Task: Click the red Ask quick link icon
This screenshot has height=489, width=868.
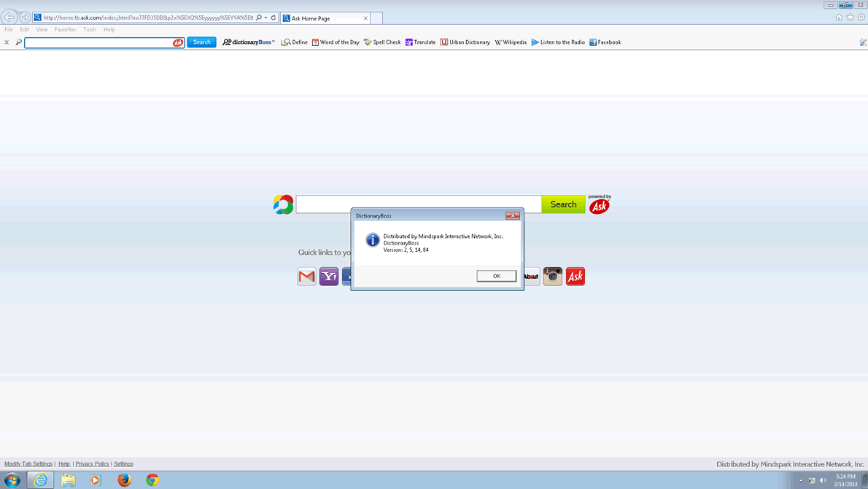Action: pyautogui.click(x=576, y=276)
